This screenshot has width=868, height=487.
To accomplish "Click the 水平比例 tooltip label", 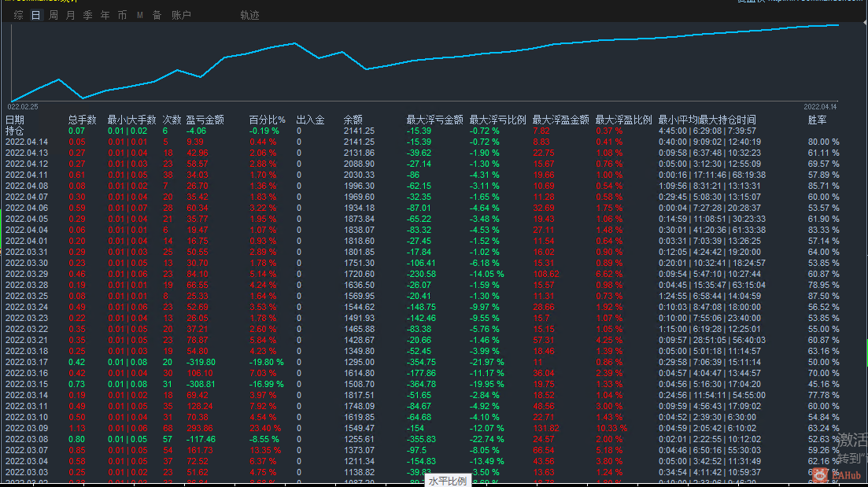I will [x=447, y=481].
